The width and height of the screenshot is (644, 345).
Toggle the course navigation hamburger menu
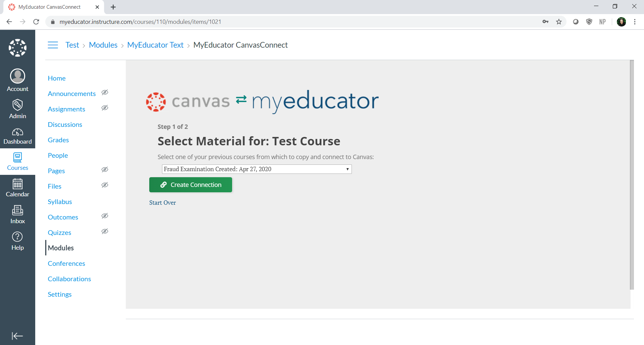tap(53, 45)
